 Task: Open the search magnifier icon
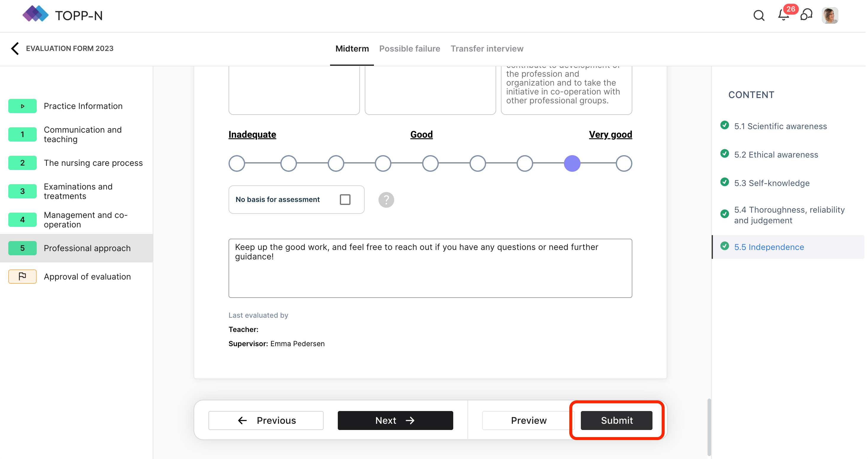758,15
